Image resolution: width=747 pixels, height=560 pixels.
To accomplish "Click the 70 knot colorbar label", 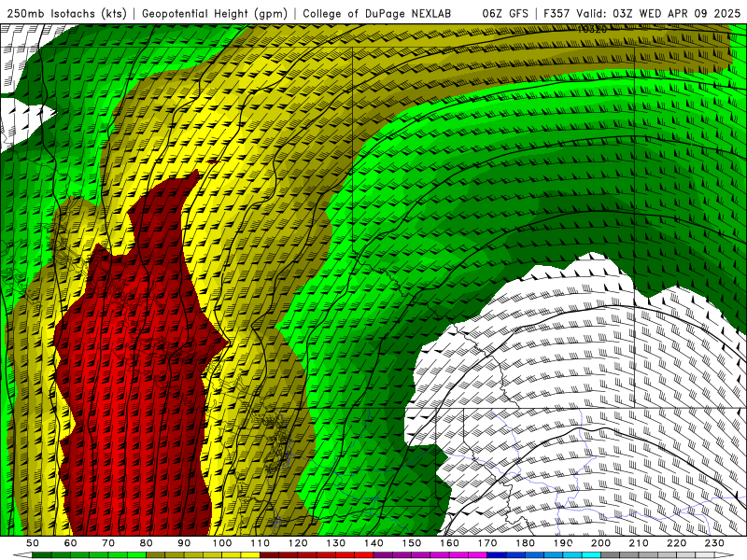I will click(108, 543).
